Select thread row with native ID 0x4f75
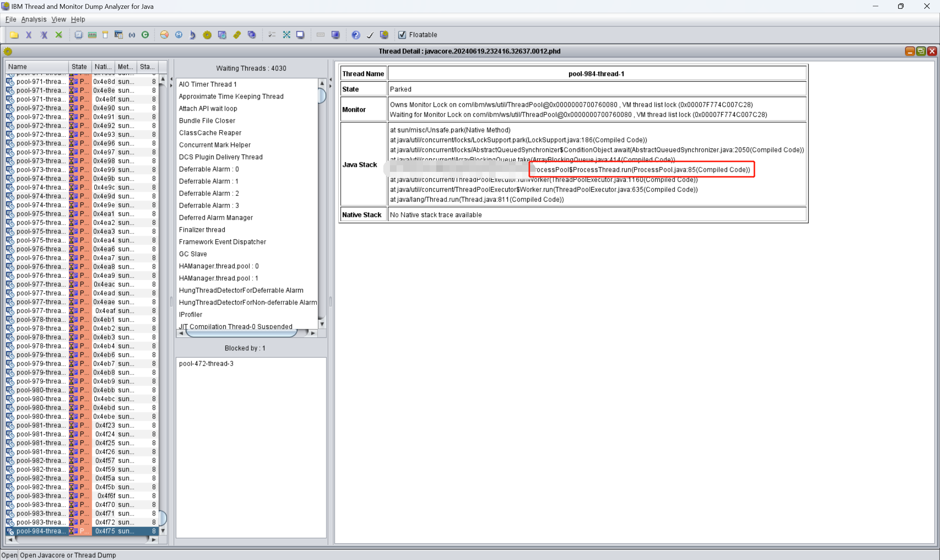The image size is (940, 560). click(82, 531)
